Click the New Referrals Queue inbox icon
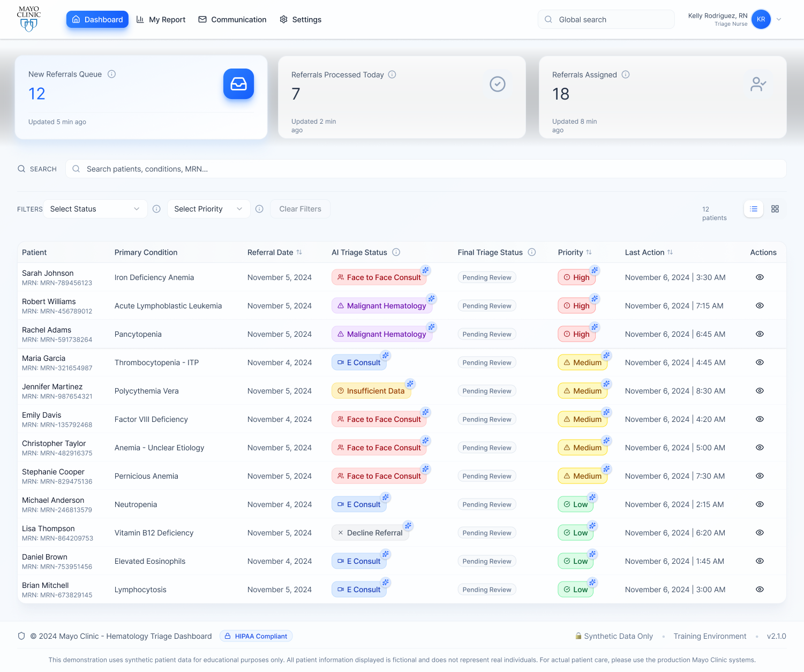 (238, 84)
